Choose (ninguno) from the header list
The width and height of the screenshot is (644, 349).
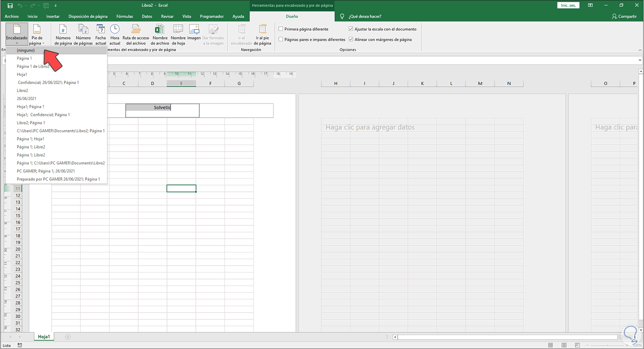(56, 50)
